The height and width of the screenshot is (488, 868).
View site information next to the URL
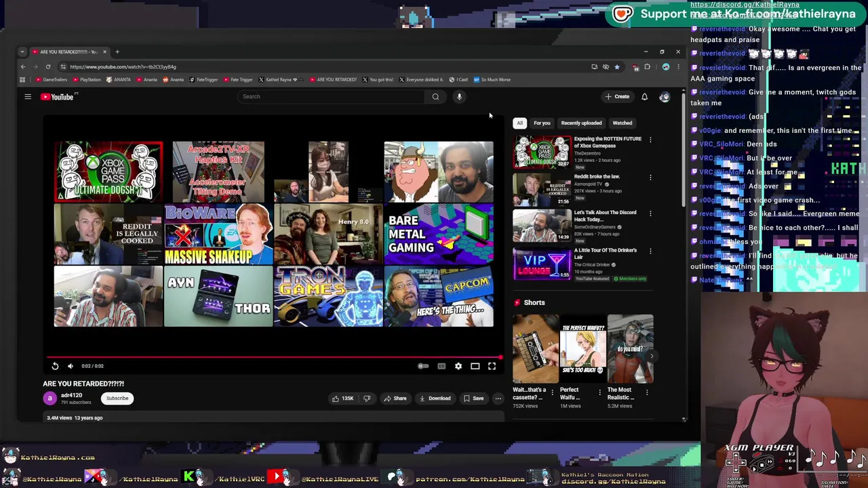tap(63, 66)
